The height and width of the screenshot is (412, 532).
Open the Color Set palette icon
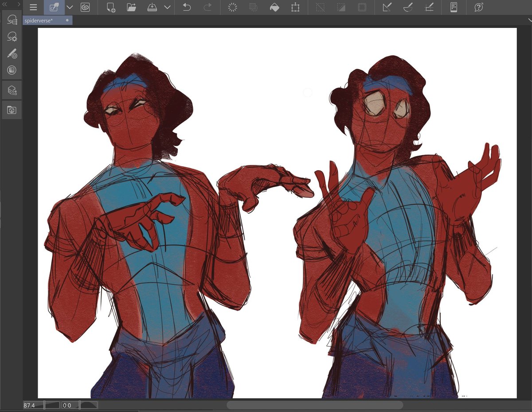[12, 70]
